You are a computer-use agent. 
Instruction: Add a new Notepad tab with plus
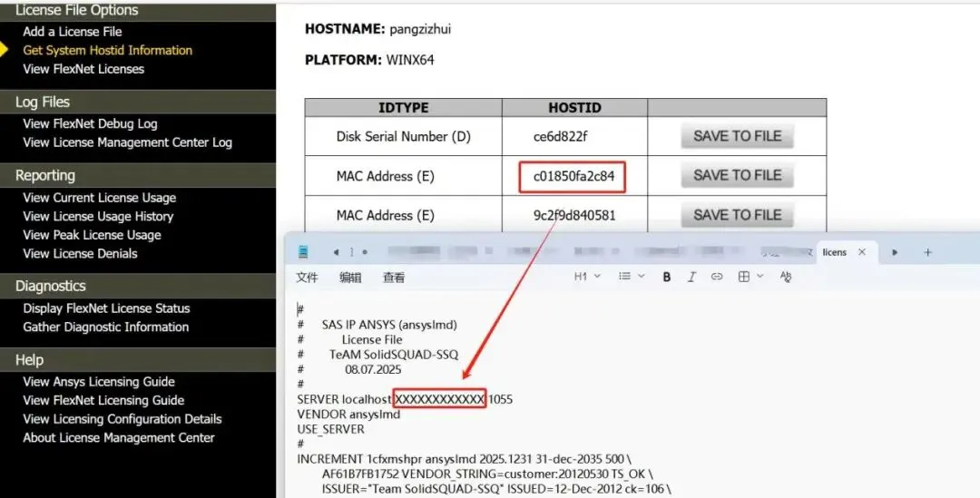point(927,252)
